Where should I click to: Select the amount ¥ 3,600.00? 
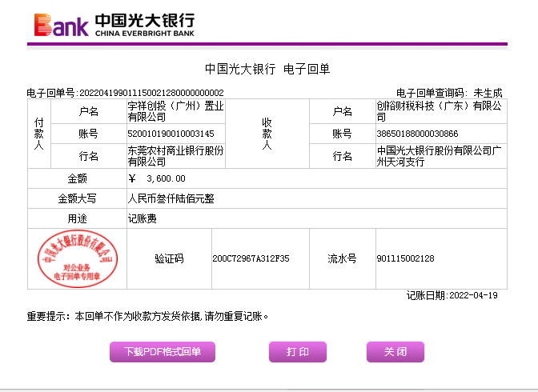tap(157, 178)
